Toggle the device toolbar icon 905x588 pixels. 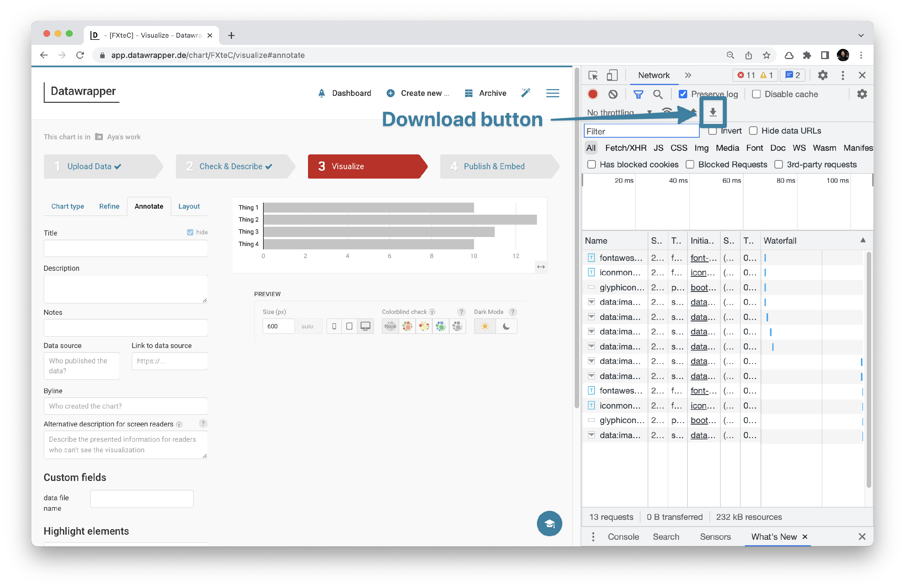[x=612, y=75]
